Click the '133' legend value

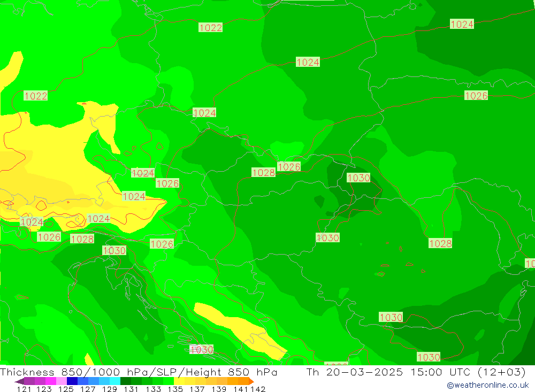click(153, 389)
